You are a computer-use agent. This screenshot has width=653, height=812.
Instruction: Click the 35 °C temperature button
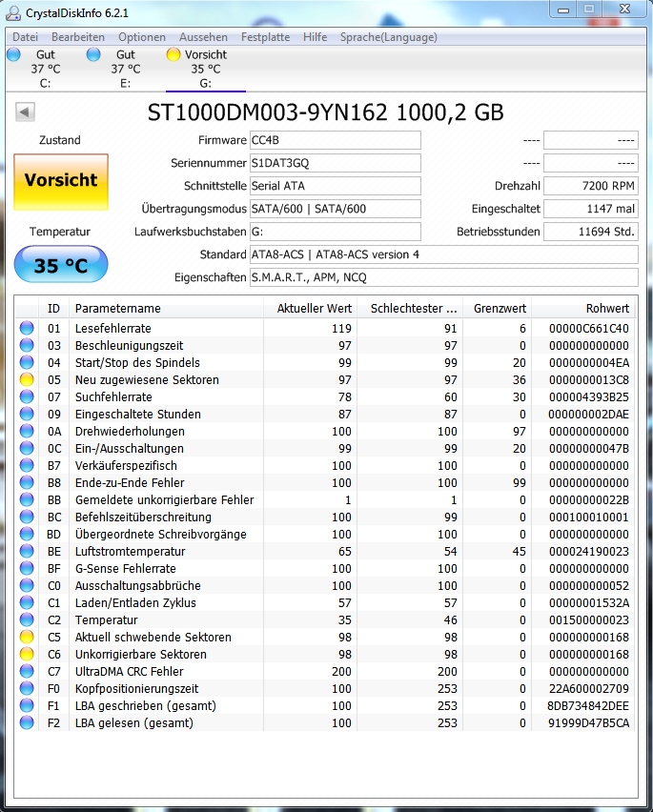(x=61, y=265)
